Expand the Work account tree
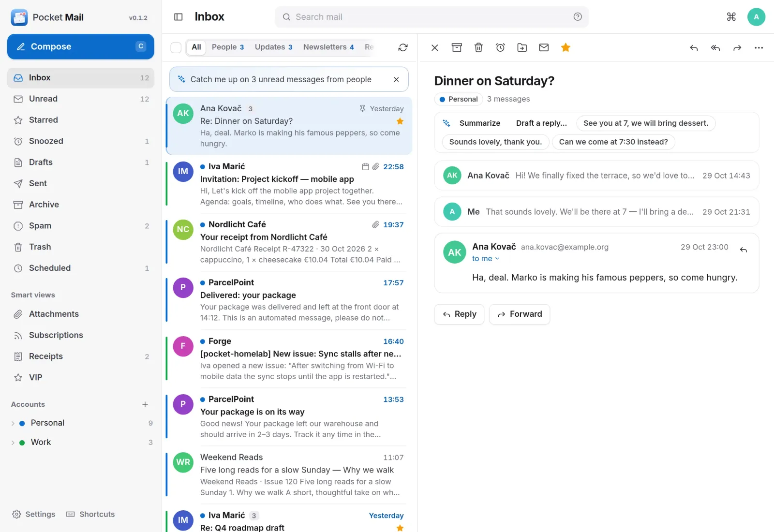The image size is (774, 532). coord(13,443)
